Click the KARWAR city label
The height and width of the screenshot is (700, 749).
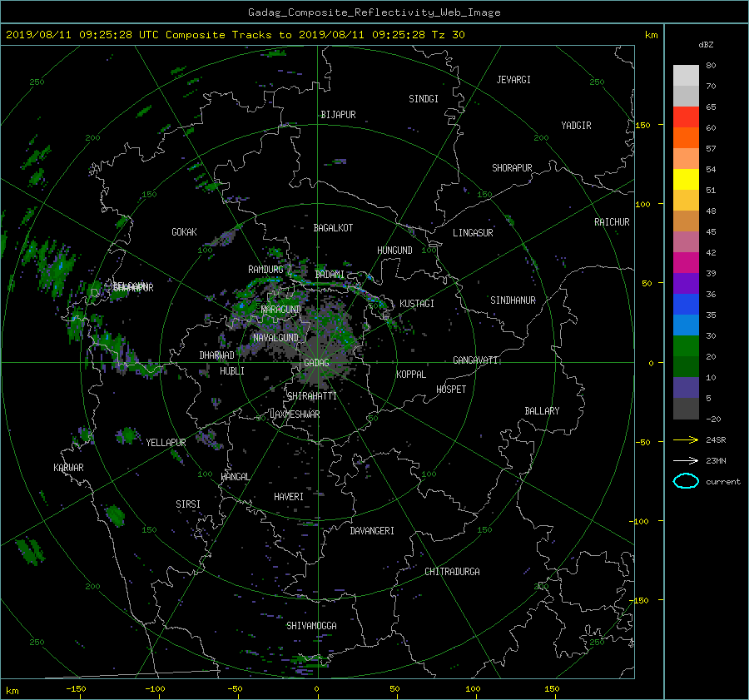coord(68,468)
